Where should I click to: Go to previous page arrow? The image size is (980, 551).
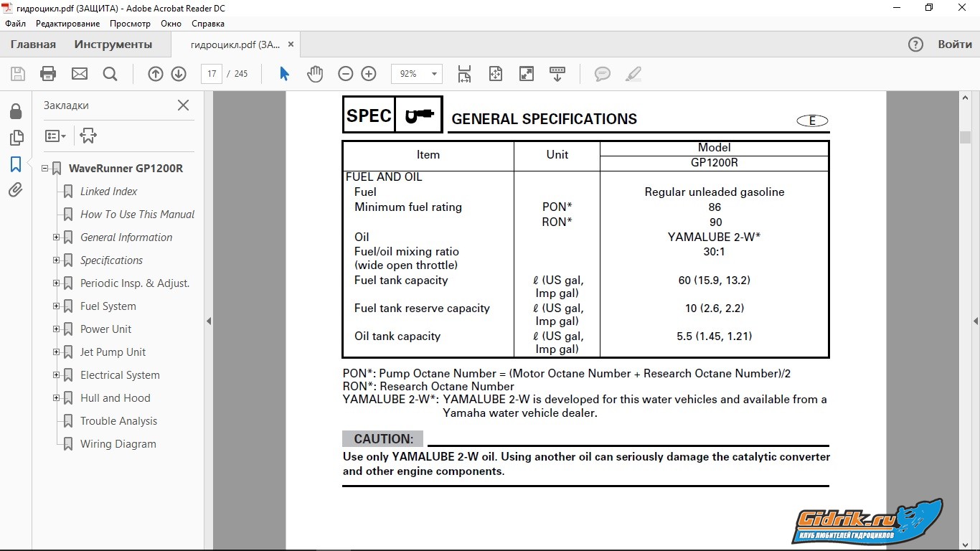pyautogui.click(x=155, y=74)
